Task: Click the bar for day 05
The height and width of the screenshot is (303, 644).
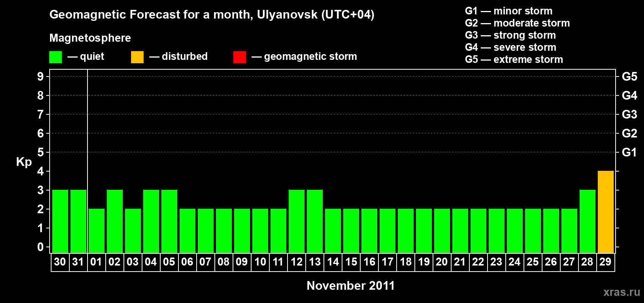Action: pyautogui.click(x=169, y=222)
